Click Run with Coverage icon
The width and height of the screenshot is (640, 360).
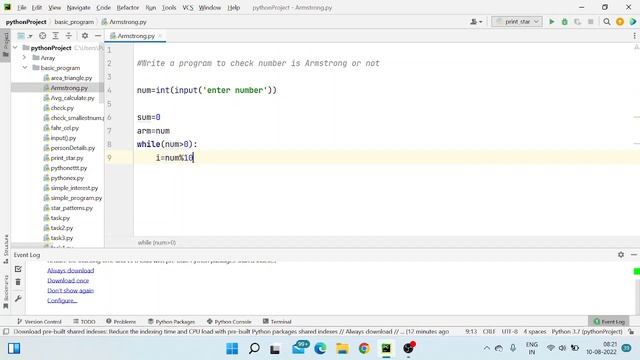click(x=577, y=22)
